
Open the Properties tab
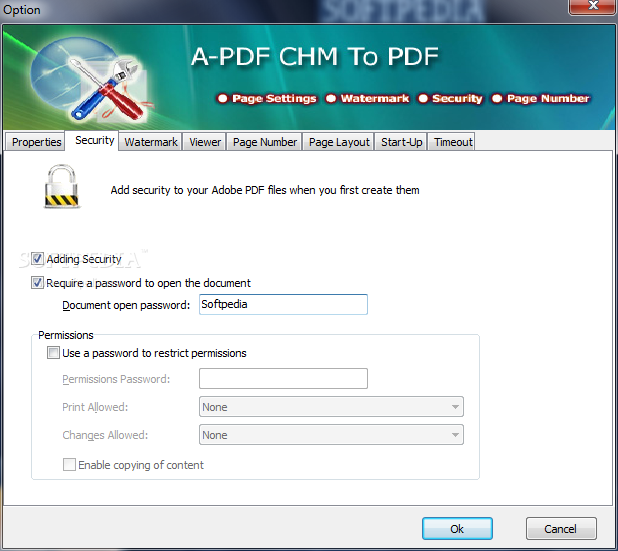pyautogui.click(x=36, y=142)
